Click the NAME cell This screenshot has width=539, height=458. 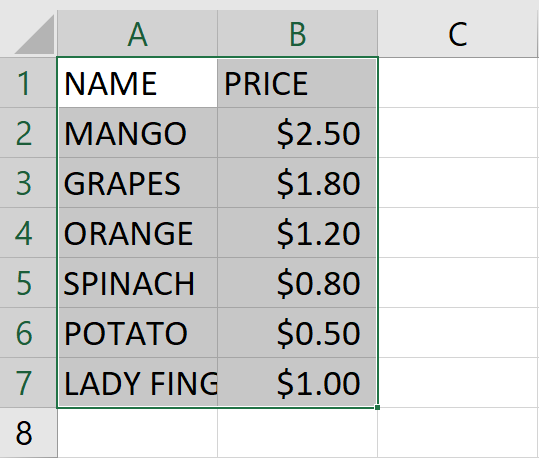point(138,83)
